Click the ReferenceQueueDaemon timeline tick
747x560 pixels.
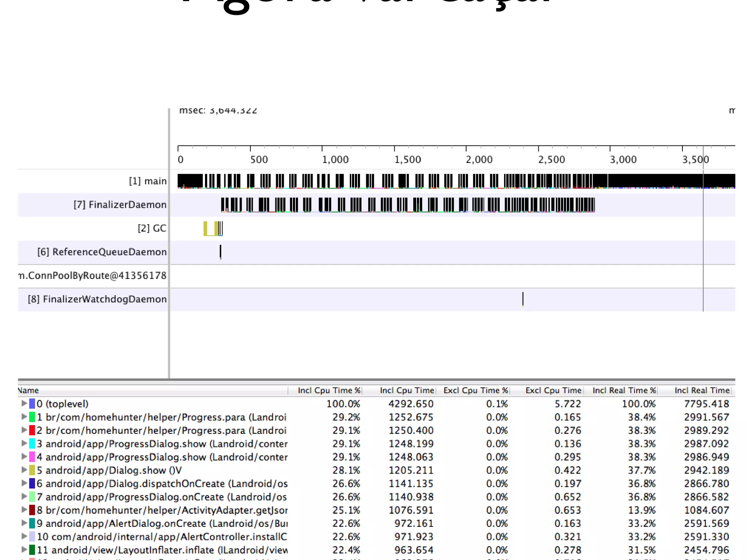(x=220, y=252)
